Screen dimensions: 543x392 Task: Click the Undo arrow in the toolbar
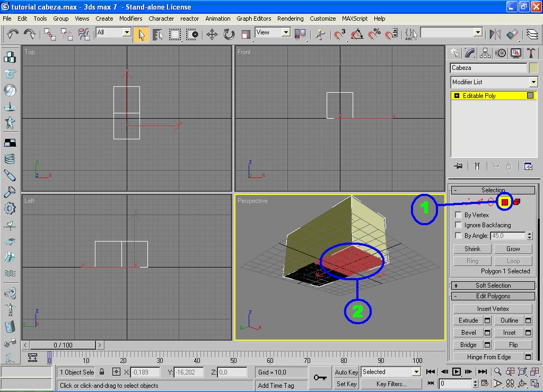tap(13, 34)
